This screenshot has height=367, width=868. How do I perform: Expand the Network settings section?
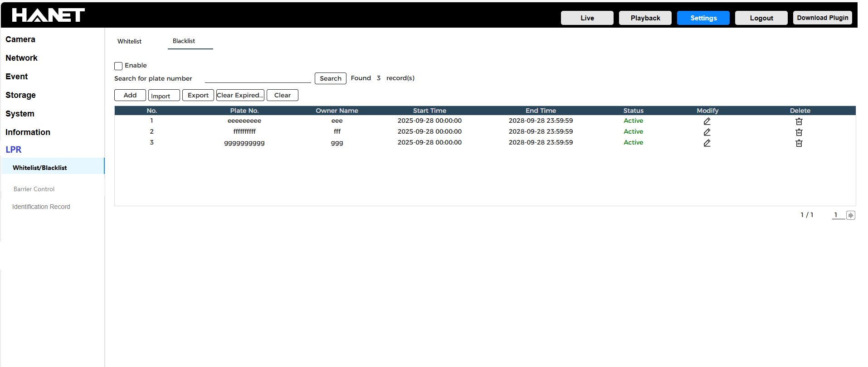21,58
